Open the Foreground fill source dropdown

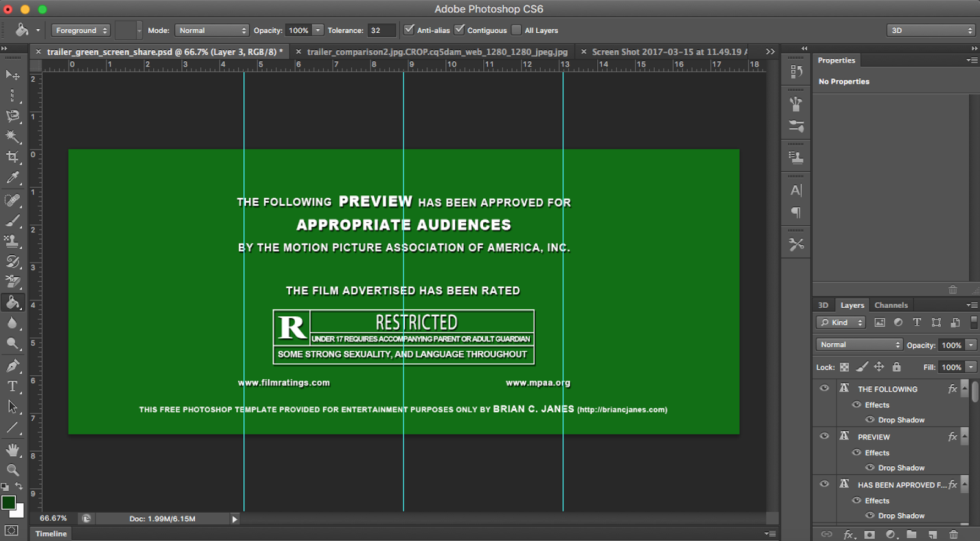click(81, 30)
